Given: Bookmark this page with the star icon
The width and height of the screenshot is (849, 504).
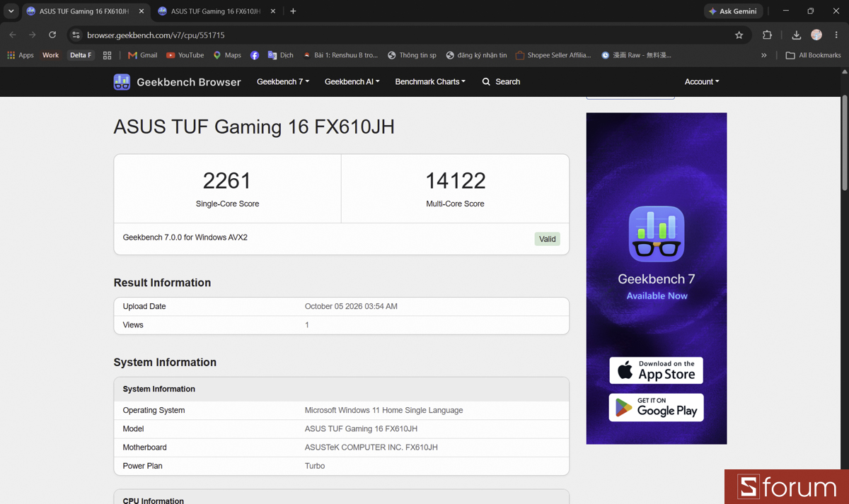Looking at the screenshot, I should [x=739, y=35].
